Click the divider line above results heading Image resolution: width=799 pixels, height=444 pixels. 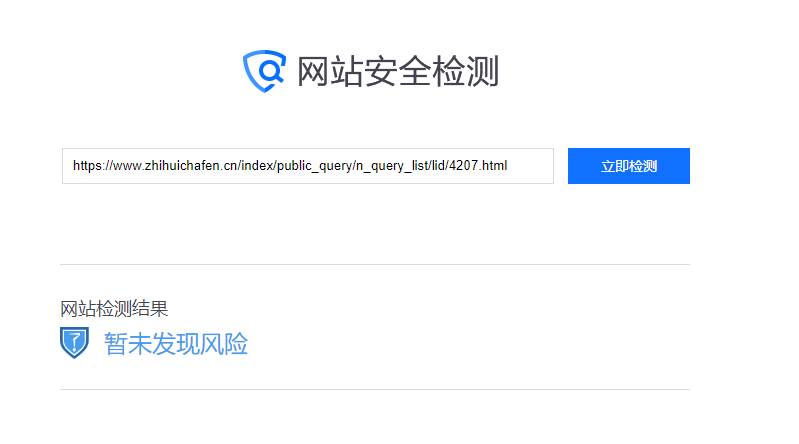(x=375, y=264)
